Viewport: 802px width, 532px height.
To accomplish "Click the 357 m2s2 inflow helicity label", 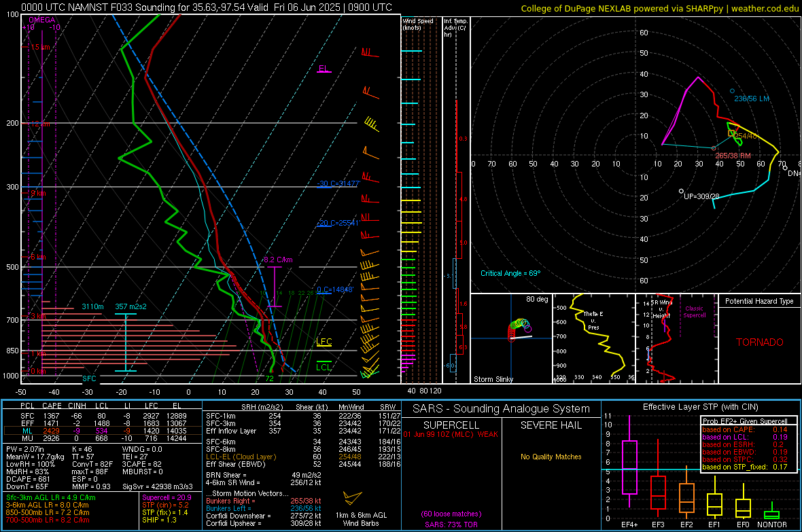I will 130,306.
